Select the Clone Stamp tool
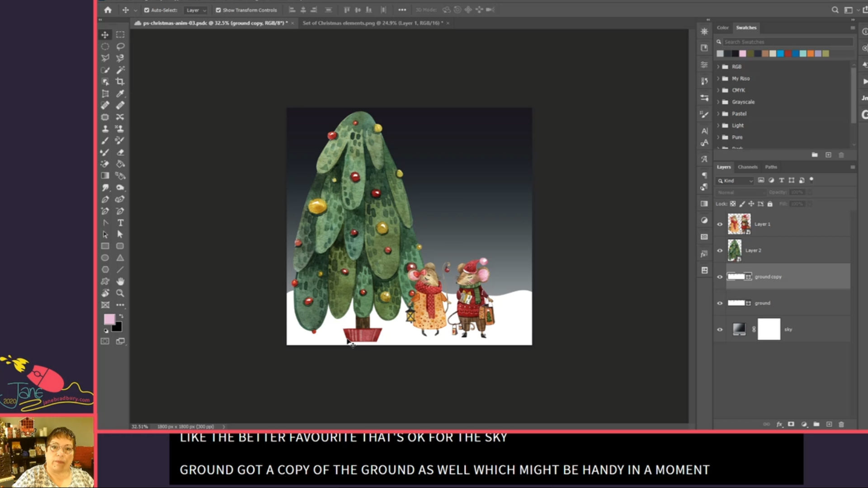Viewport: 868px width, 488px height. (x=105, y=129)
